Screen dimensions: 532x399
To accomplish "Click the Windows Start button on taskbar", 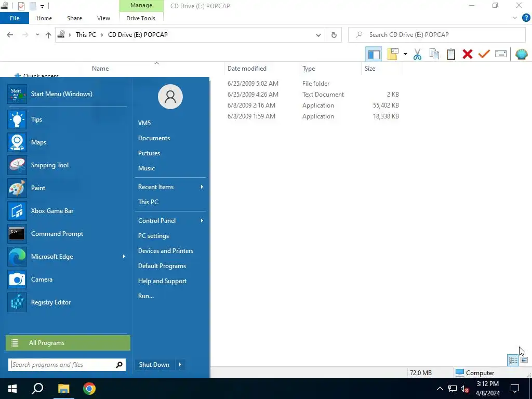I will click(x=12, y=389).
